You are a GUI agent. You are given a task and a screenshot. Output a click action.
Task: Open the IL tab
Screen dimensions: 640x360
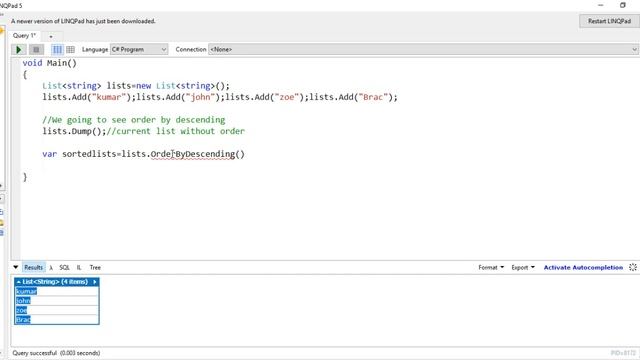(79, 267)
